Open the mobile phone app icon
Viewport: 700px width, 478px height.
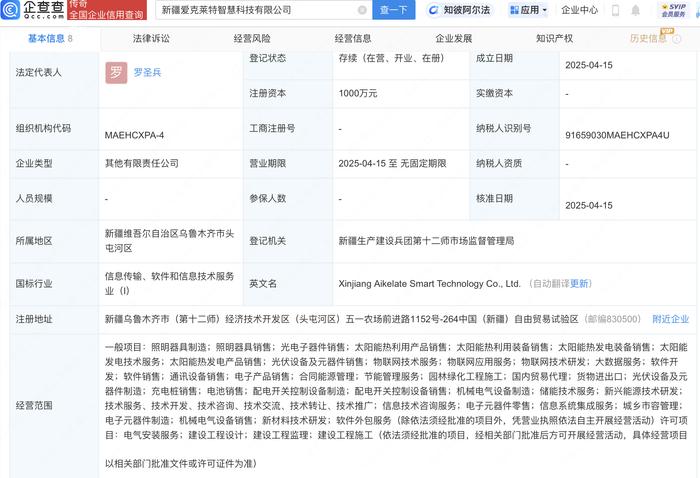coord(615,10)
